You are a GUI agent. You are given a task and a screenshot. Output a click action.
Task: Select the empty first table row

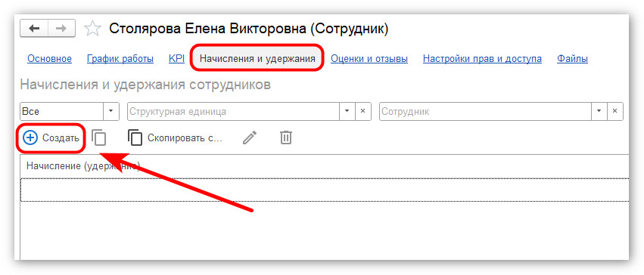point(325,190)
